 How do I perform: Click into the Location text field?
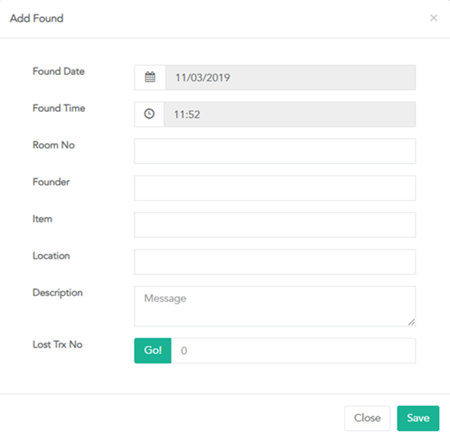[x=275, y=262]
